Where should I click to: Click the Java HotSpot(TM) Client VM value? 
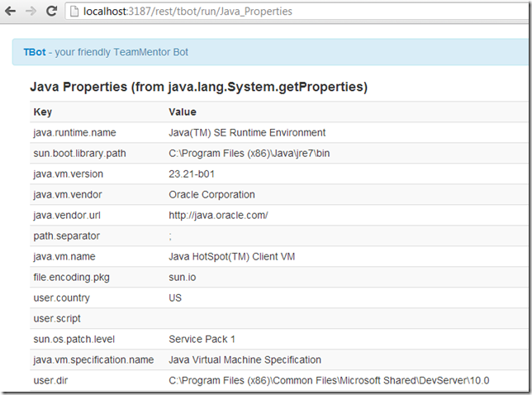231,256
